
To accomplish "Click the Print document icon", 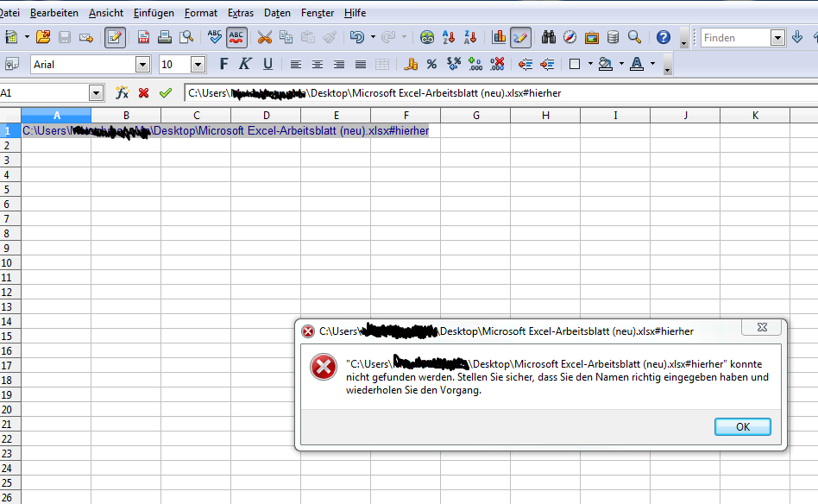I will click(165, 37).
